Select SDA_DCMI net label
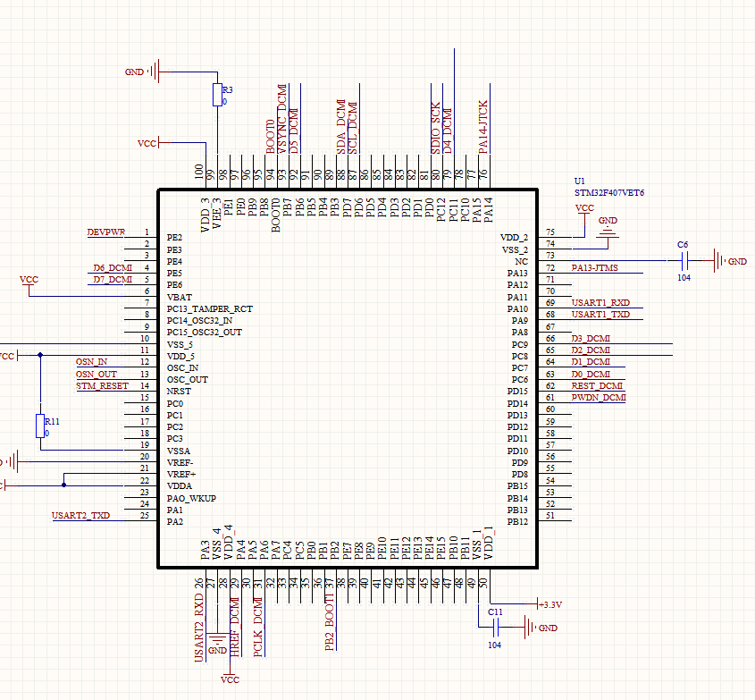The image size is (755, 700). pyautogui.click(x=341, y=126)
